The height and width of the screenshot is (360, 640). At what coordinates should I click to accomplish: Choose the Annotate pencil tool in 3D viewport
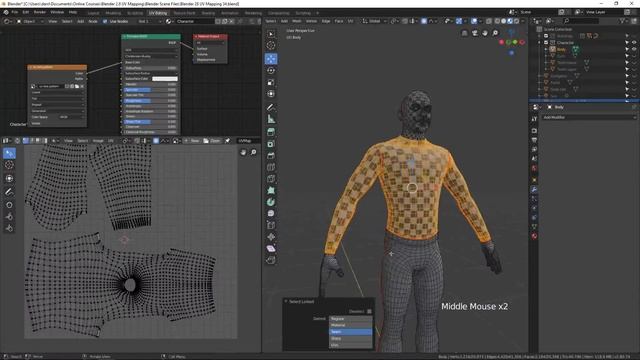point(271,107)
